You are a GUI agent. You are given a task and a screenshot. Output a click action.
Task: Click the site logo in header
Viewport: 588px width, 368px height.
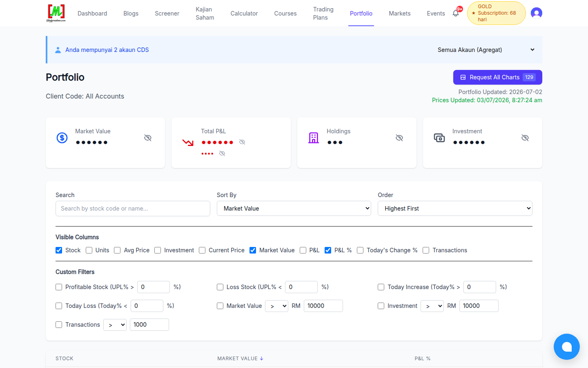(56, 13)
